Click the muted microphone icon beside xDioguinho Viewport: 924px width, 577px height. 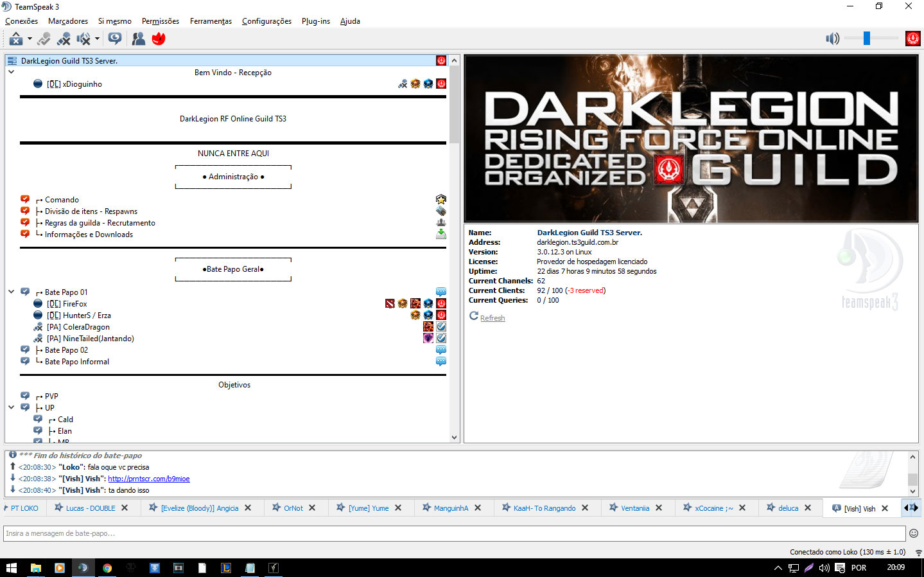pyautogui.click(x=403, y=84)
